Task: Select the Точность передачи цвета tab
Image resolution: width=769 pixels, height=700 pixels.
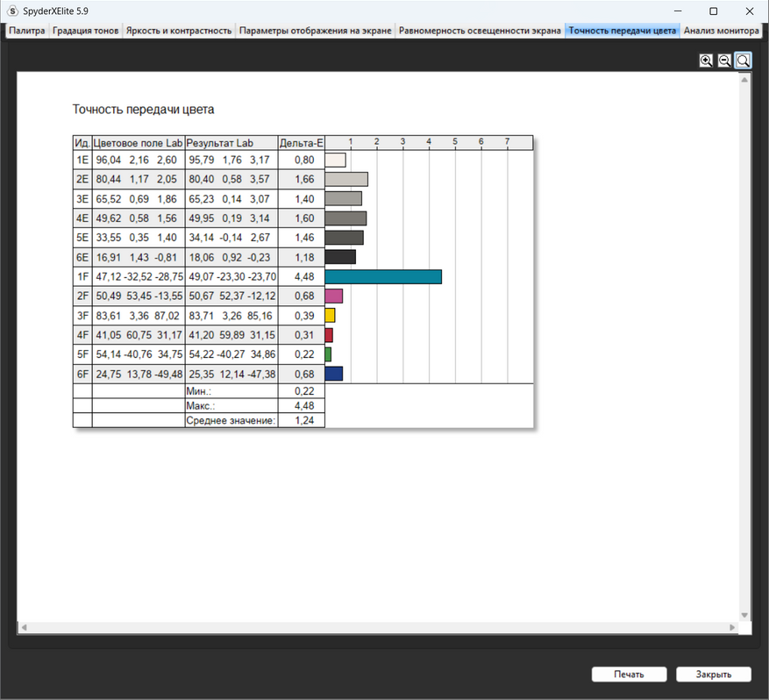Action: pyautogui.click(x=622, y=31)
